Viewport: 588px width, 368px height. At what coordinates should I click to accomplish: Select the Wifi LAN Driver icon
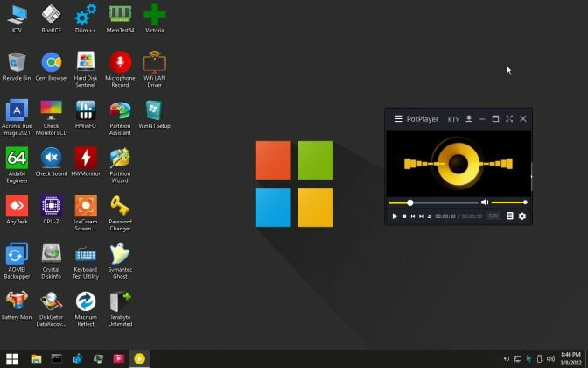[155, 69]
